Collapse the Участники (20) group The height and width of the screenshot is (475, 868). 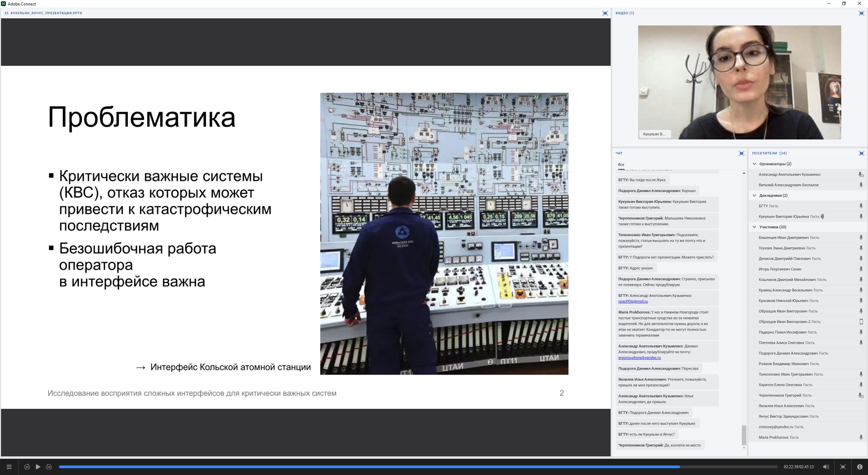point(754,227)
